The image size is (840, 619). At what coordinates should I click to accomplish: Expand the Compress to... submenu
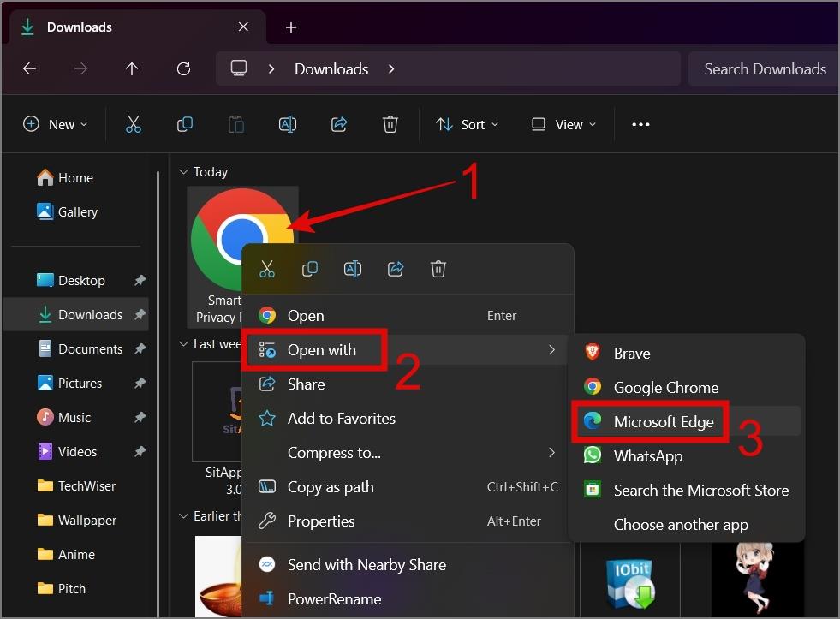[x=408, y=452]
